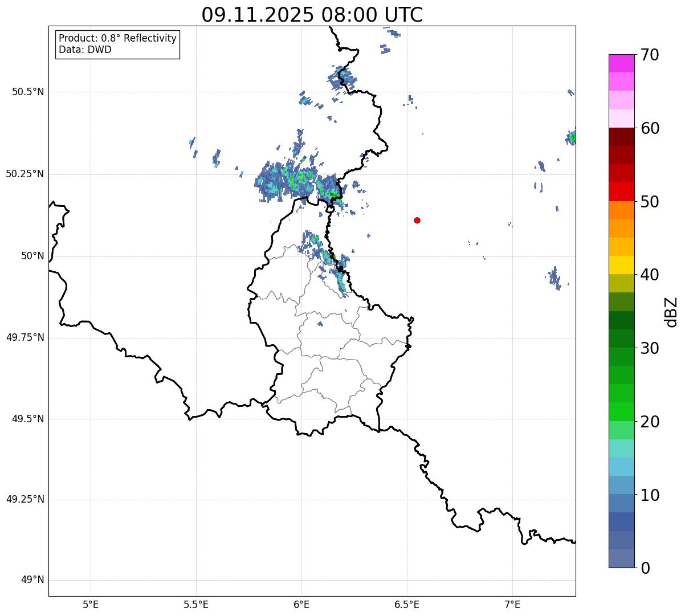Image resolution: width=685 pixels, height=616 pixels.
Task: Click the 49°N latitude label
Action: click(32, 580)
